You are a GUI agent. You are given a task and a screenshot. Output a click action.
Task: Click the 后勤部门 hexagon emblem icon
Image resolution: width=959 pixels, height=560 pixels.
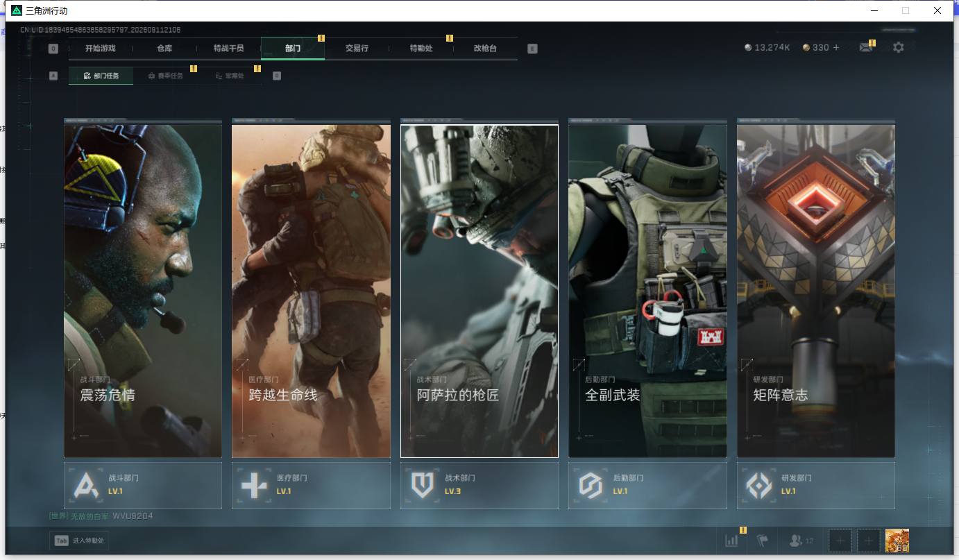(591, 485)
